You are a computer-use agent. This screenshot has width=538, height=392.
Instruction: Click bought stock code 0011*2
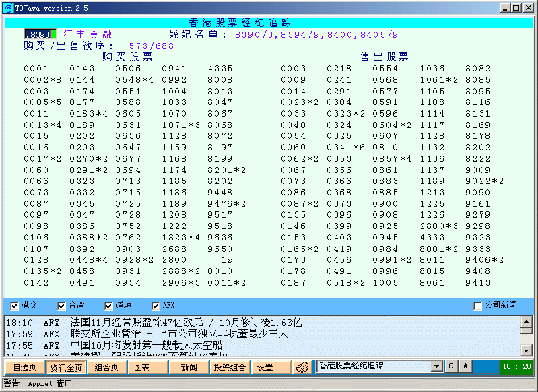coord(227,283)
